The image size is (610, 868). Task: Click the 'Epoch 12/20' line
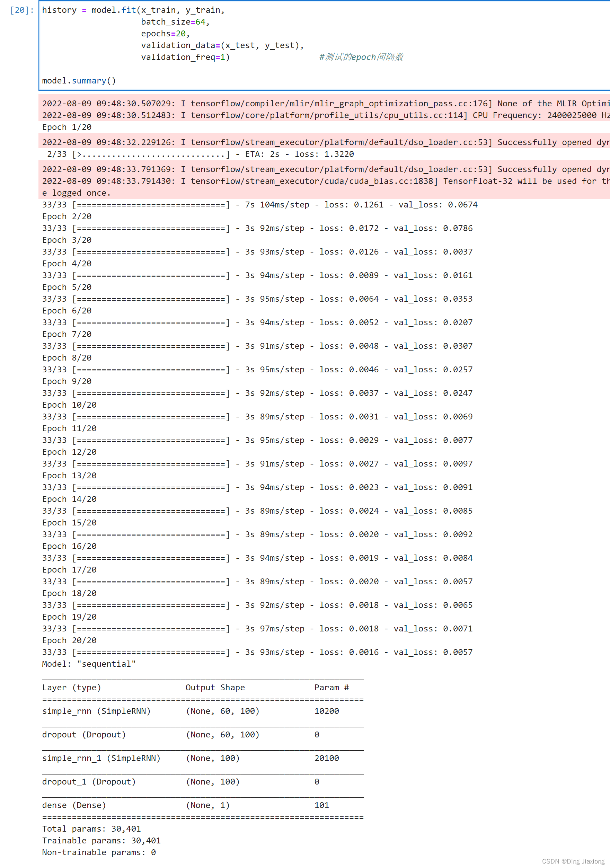pos(69,452)
